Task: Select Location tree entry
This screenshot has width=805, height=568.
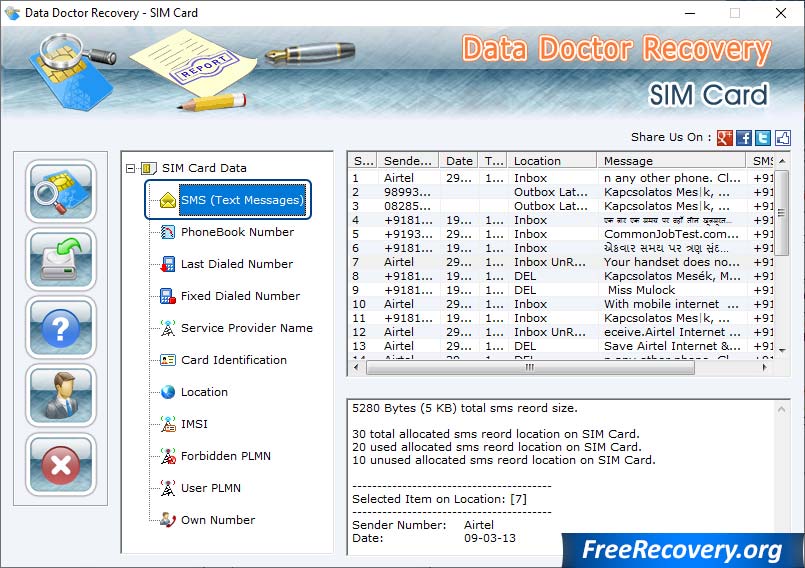Action: coord(204,392)
